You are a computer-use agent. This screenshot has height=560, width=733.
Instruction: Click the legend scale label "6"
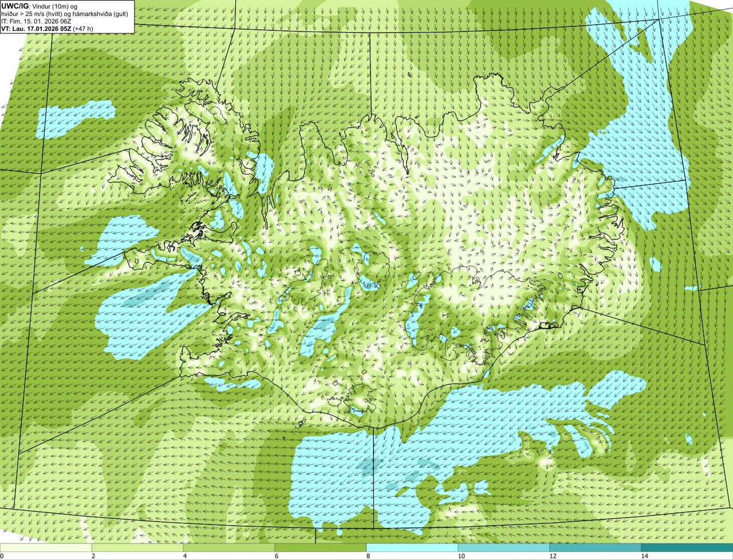click(x=276, y=556)
